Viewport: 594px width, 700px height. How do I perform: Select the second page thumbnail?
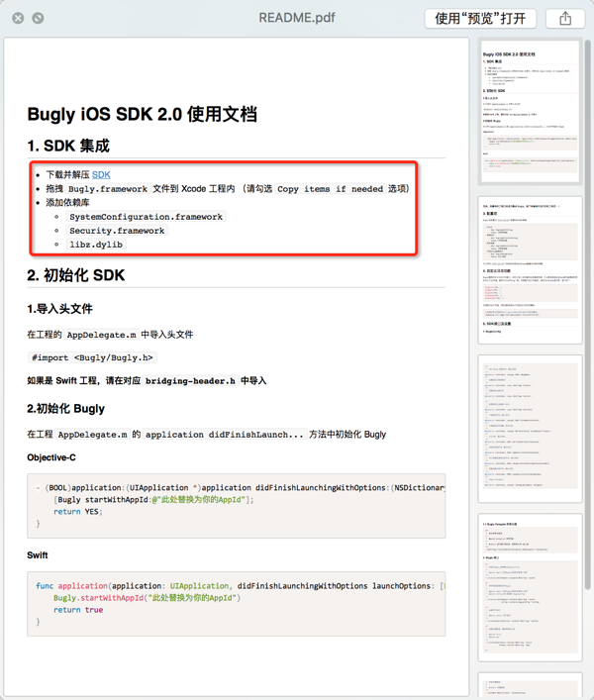[531, 270]
